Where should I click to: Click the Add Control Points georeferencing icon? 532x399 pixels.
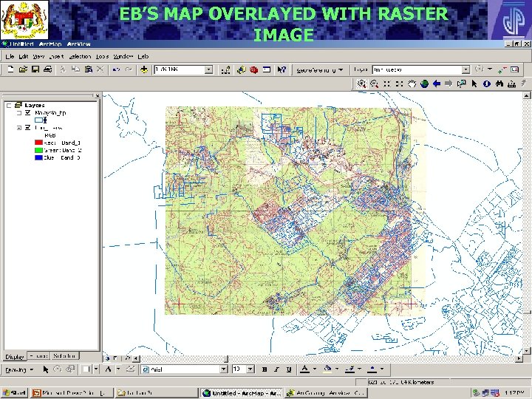(502, 69)
